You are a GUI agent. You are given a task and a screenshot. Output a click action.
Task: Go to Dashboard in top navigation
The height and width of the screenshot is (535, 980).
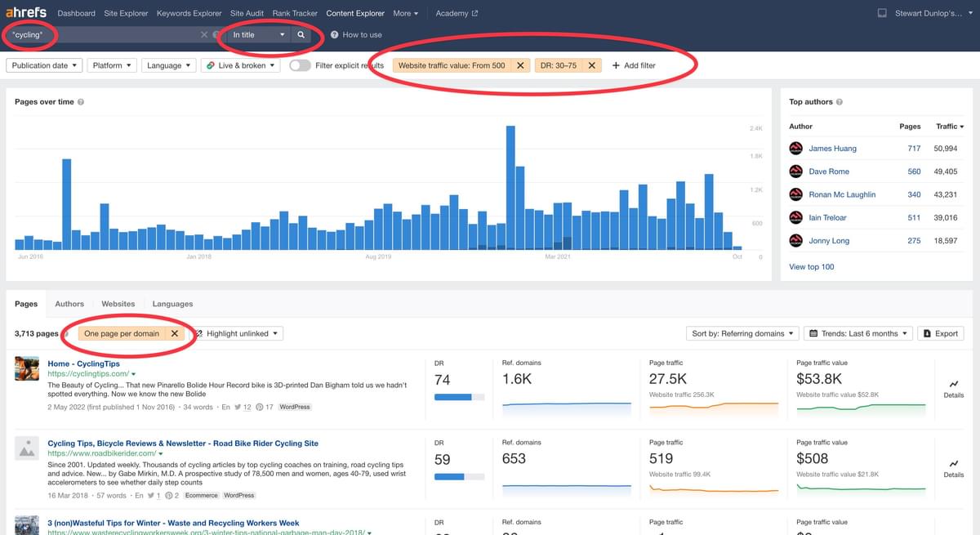[76, 13]
